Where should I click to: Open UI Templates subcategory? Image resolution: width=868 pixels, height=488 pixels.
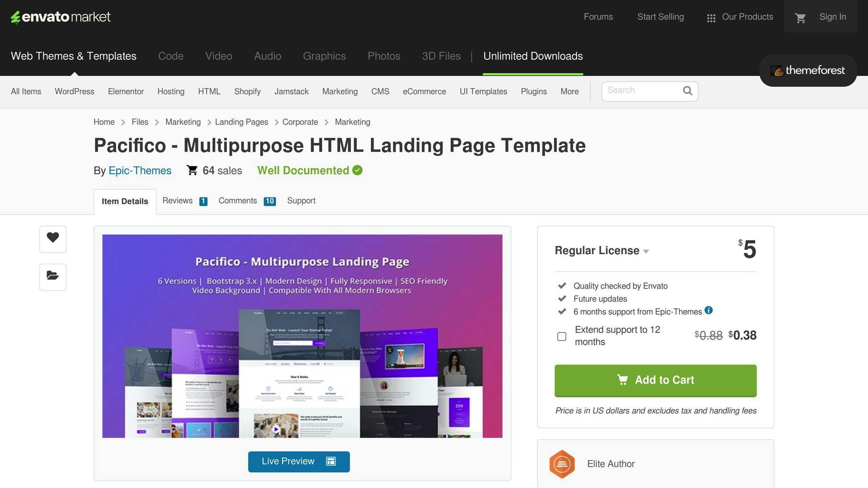point(483,91)
